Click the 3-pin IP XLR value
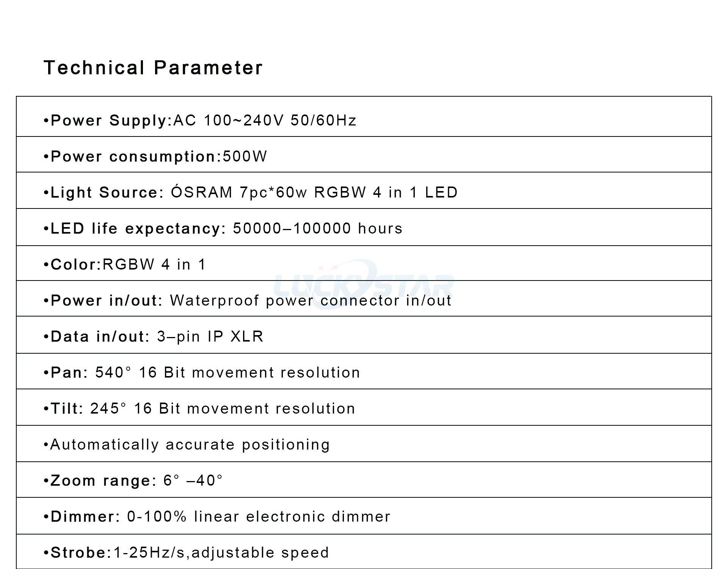The height and width of the screenshot is (569, 728). (210, 337)
